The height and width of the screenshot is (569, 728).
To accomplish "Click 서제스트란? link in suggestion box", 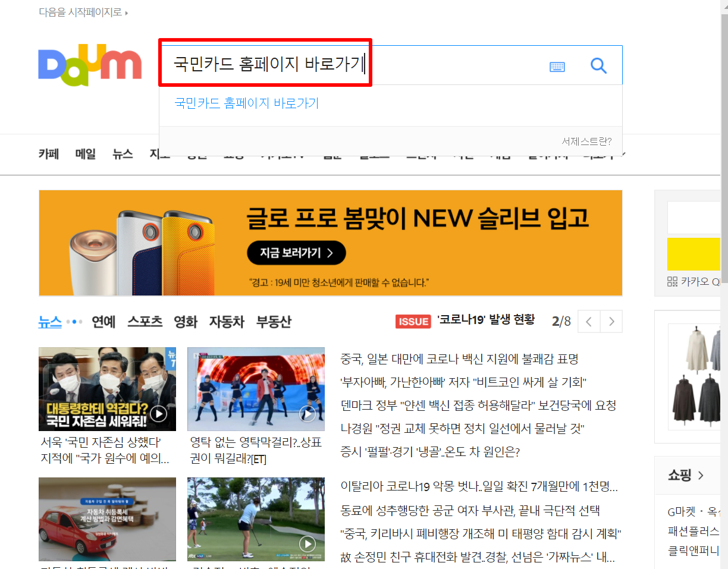I will click(x=586, y=142).
